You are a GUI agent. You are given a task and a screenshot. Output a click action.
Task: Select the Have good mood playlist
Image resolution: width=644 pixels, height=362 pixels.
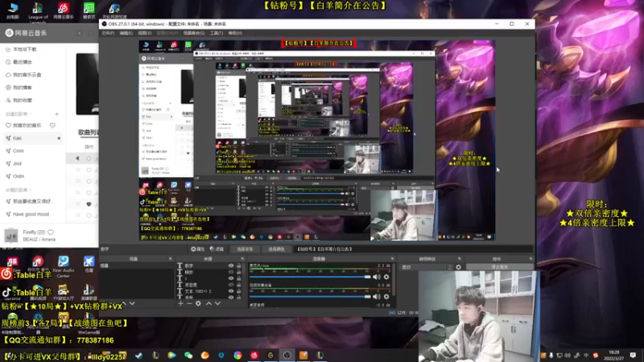(31, 214)
